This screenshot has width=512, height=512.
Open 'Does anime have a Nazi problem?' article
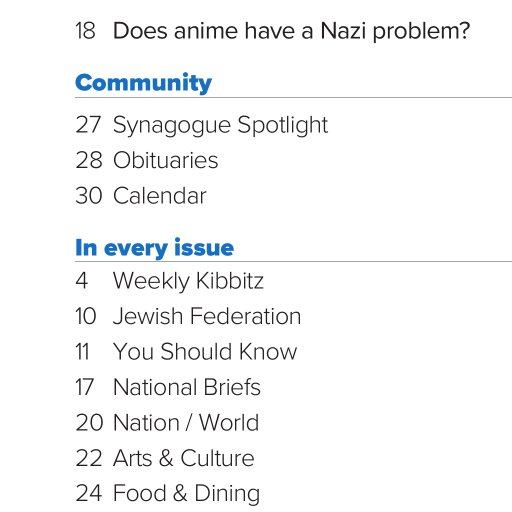point(291,31)
